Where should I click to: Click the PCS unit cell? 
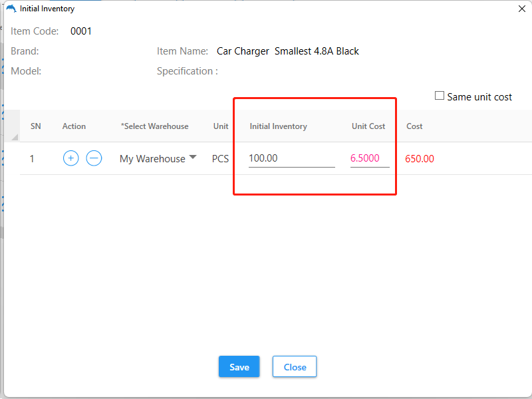pyautogui.click(x=220, y=159)
